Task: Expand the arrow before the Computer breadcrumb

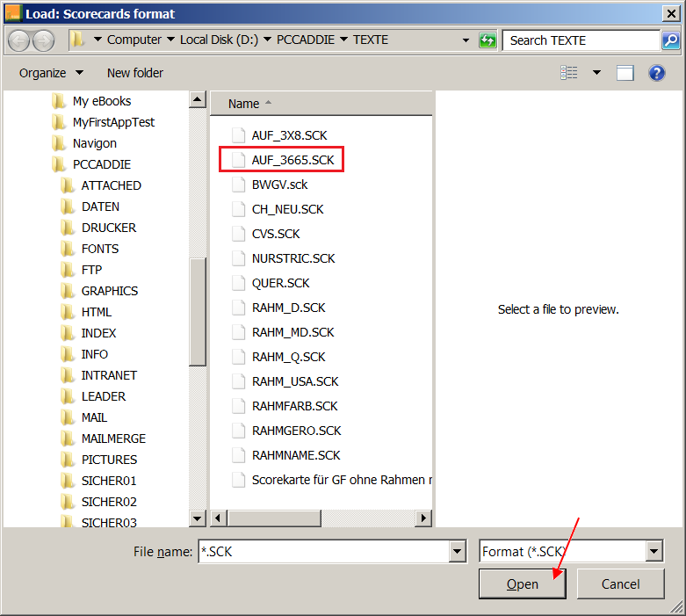Action: [98, 40]
